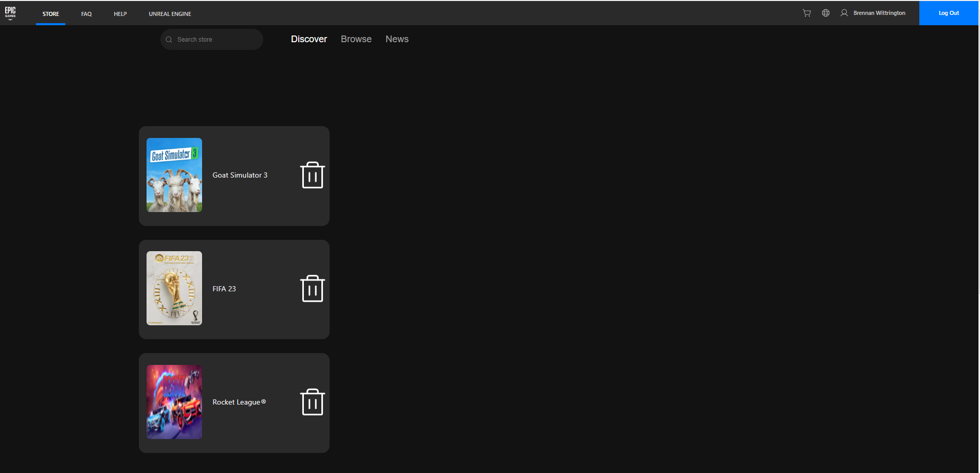Viewport: 980px width, 473px height.
Task: Switch to the Discover tab
Action: click(309, 39)
